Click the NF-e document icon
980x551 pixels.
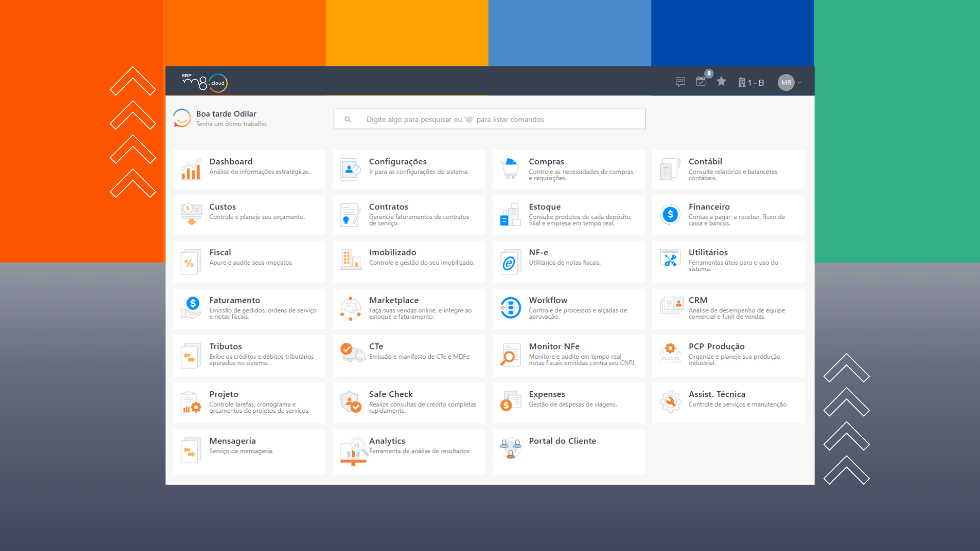(509, 262)
